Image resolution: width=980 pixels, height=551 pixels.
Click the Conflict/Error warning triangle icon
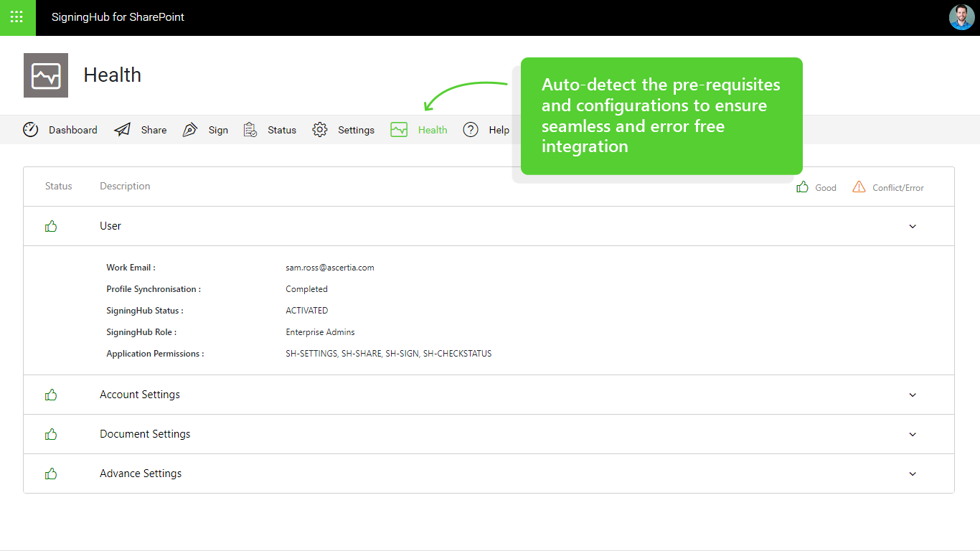coord(859,187)
